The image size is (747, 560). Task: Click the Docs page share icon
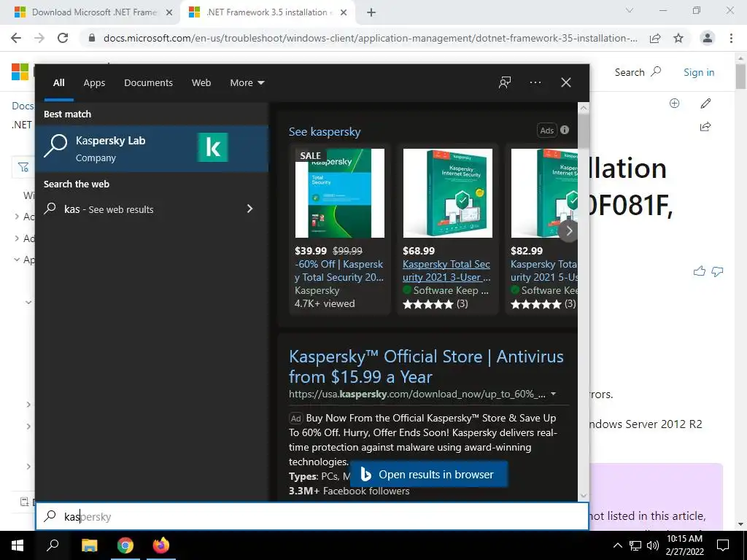[x=705, y=126]
